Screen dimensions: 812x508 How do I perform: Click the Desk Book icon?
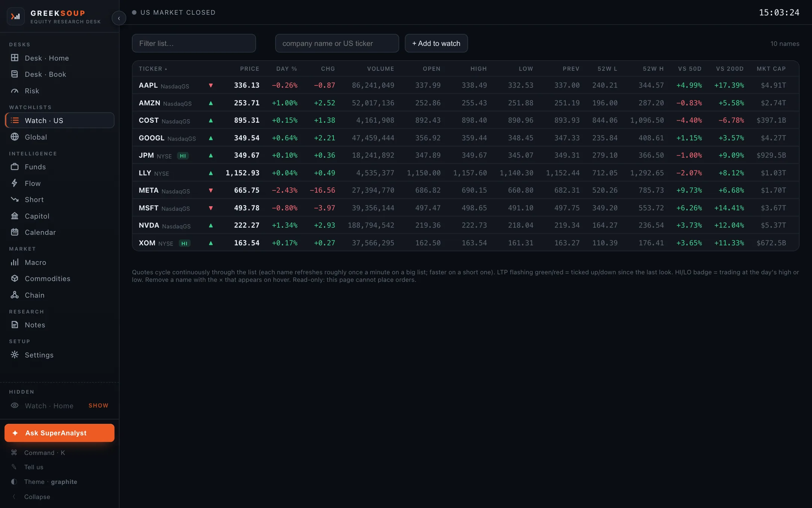click(x=15, y=74)
